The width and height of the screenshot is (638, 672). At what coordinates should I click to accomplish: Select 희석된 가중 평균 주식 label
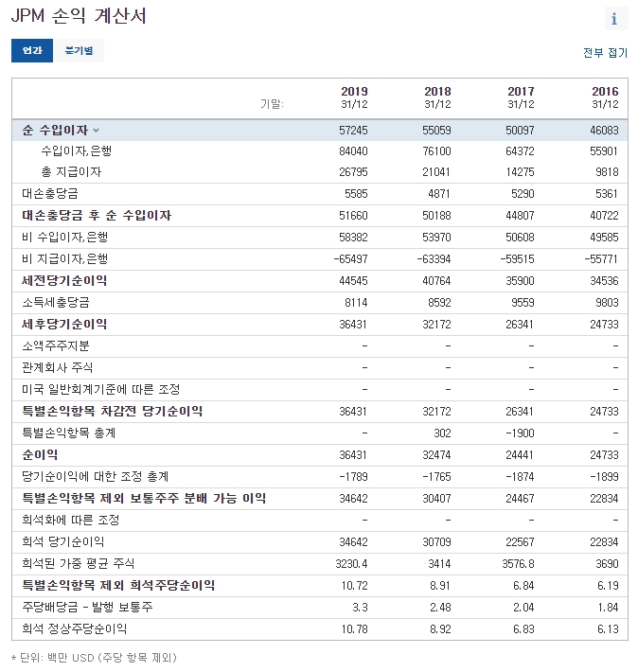click(78, 563)
